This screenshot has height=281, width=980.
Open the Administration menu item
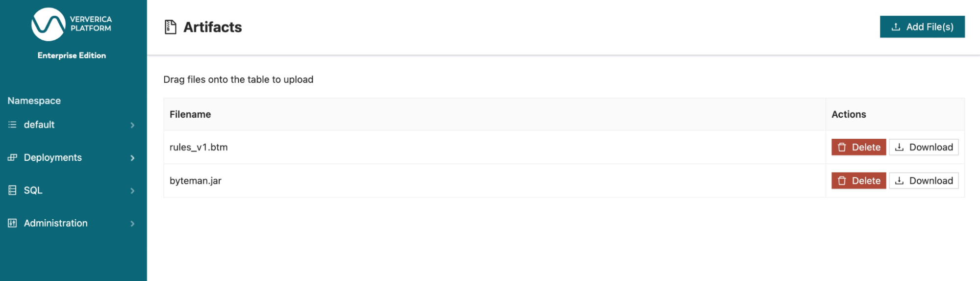(55, 223)
